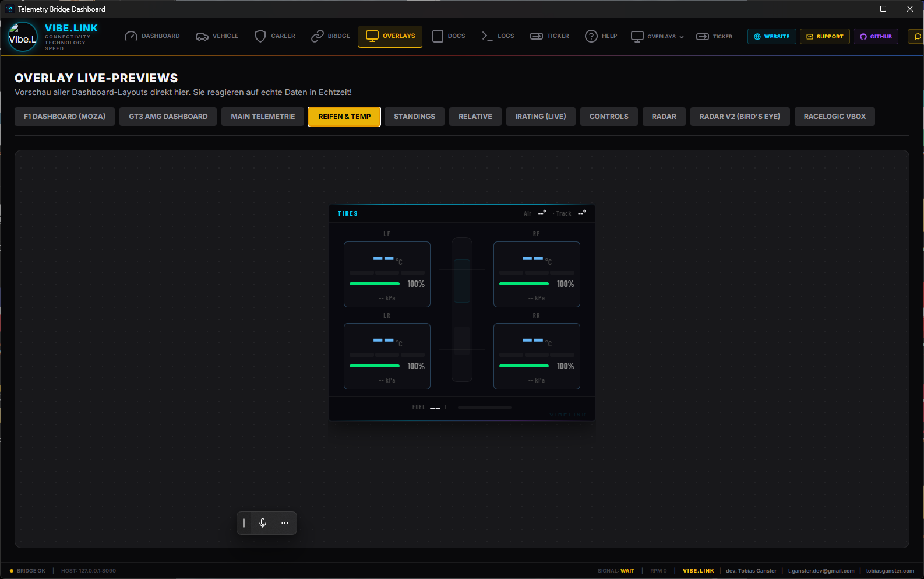924x579 pixels.
Task: Open the Bridge page
Action: point(330,36)
